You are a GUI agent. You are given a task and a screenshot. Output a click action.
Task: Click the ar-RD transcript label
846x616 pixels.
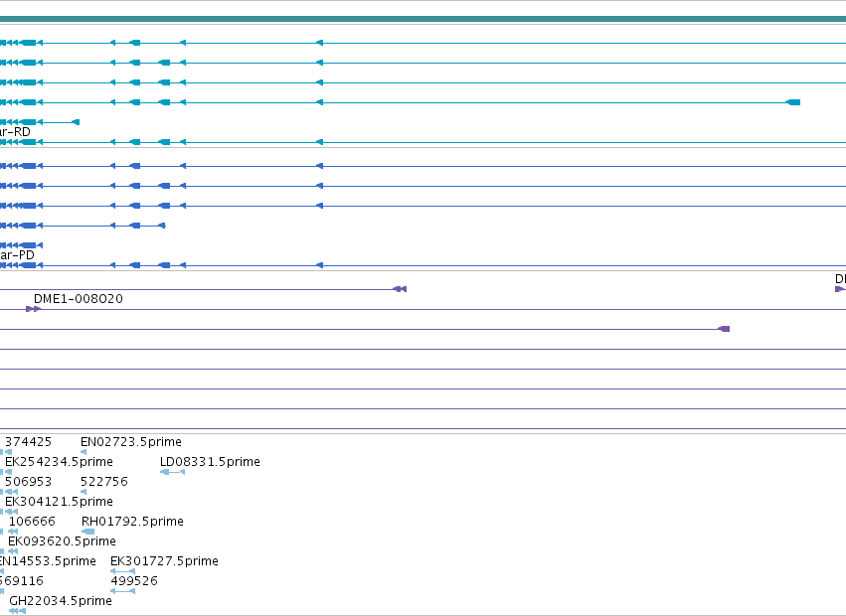[15, 132]
